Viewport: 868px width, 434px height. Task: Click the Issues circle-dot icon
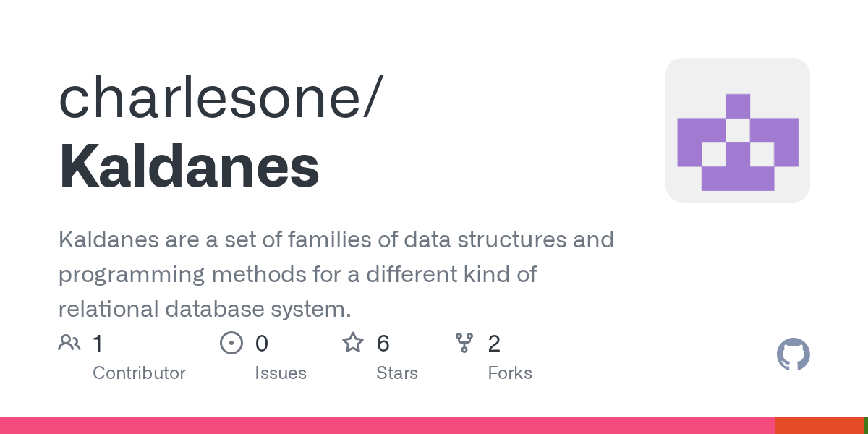(x=231, y=343)
